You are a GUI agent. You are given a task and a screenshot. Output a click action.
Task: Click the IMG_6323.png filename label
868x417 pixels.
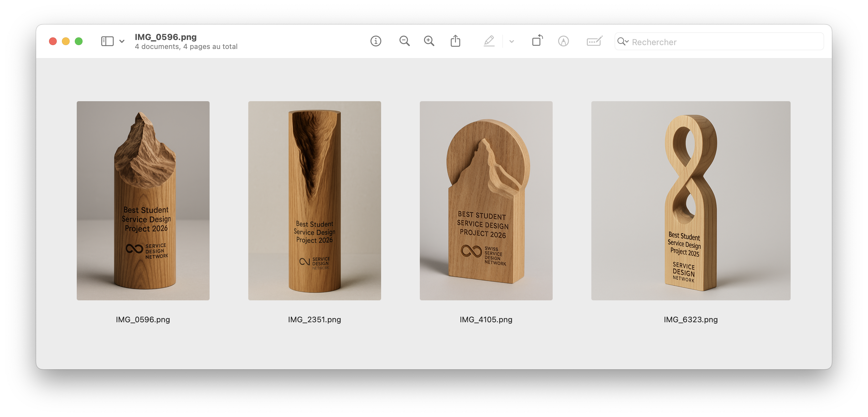[x=690, y=319]
